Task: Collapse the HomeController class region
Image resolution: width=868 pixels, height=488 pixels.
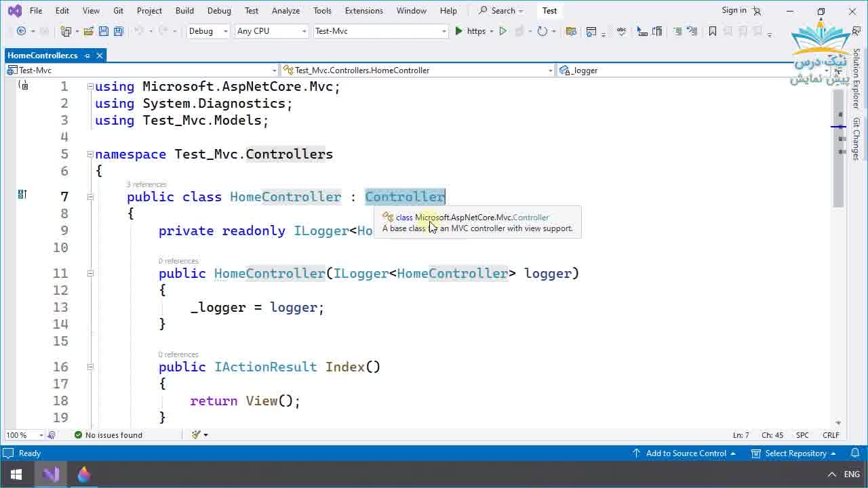Action: click(90, 197)
